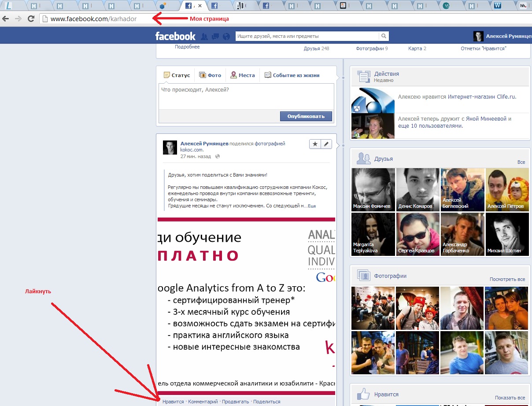Viewport: 532px width, 406px height.
Task: Highlight post with the star button
Action: click(315, 144)
